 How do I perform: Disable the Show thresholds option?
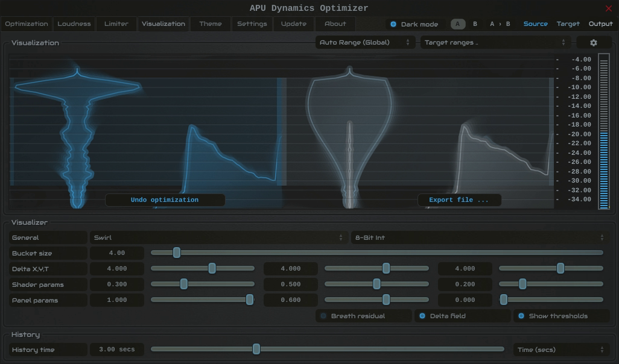click(x=561, y=316)
